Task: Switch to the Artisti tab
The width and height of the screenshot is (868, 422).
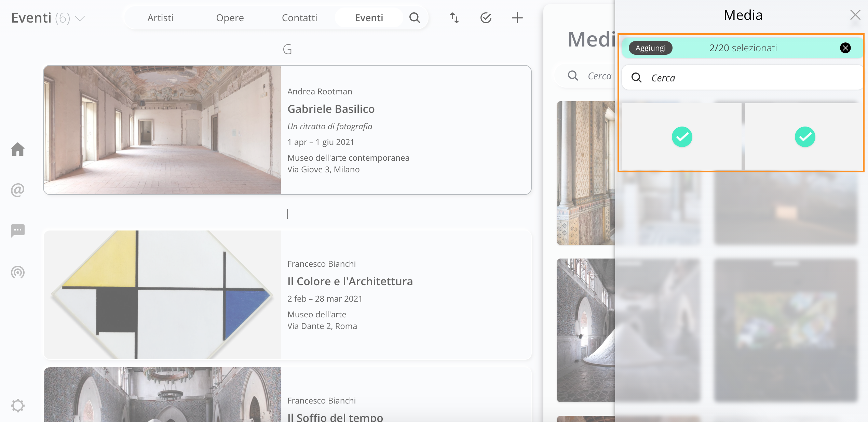Action: pyautogui.click(x=160, y=18)
